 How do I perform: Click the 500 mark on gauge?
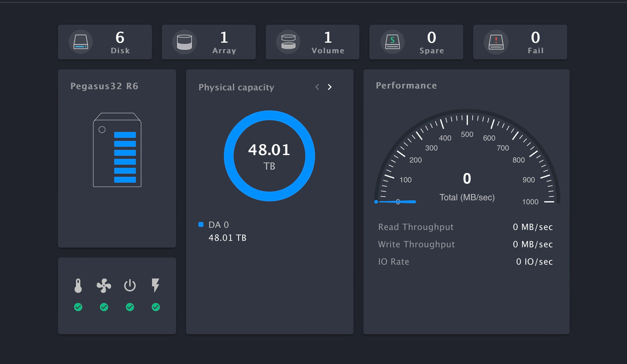click(x=467, y=134)
